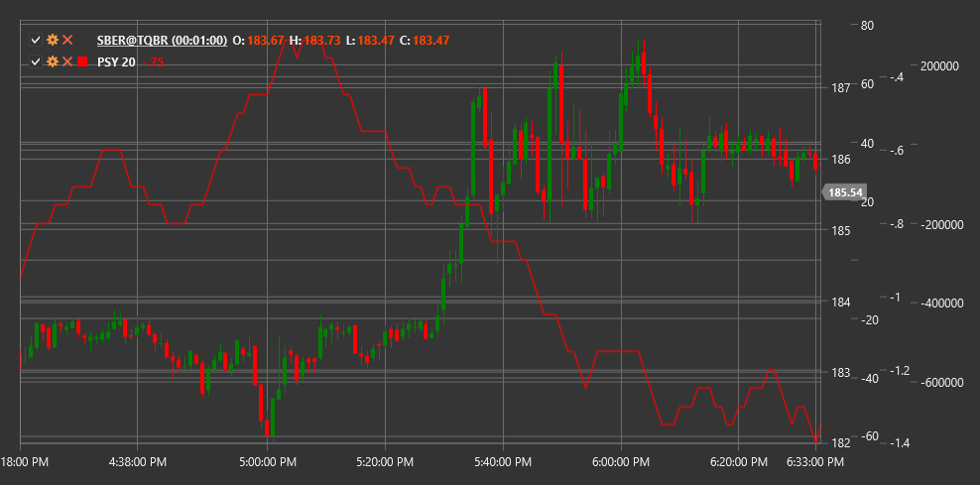
Task: Open settings gear for PSY 20 indicator
Action: click(53, 61)
